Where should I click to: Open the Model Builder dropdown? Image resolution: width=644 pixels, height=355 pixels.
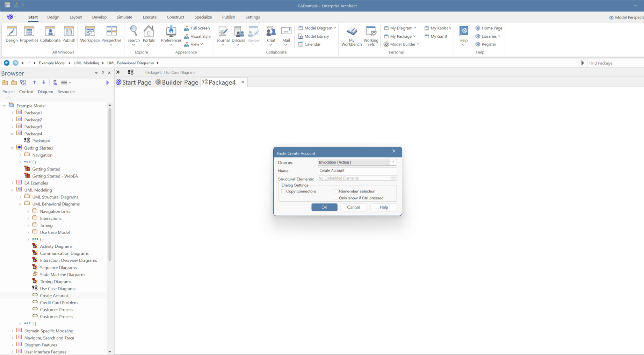(418, 44)
